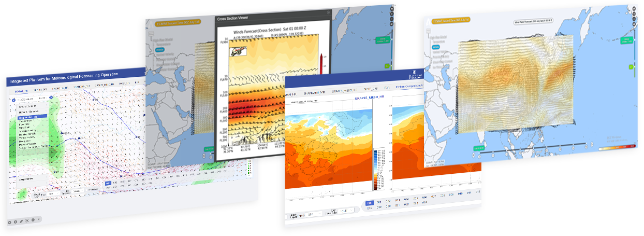
Task: Click third round map tool icon in cross-section window
Action: pyautogui.click(x=392, y=19)
